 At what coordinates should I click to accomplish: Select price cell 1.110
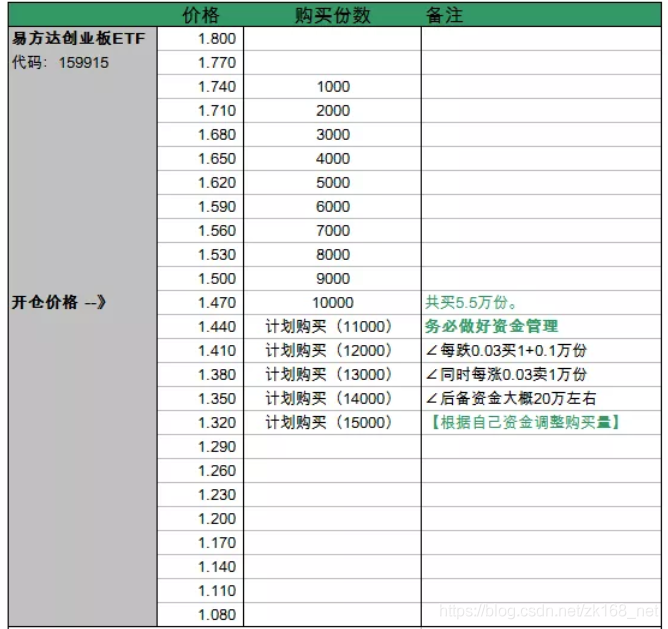pyautogui.click(x=200, y=591)
